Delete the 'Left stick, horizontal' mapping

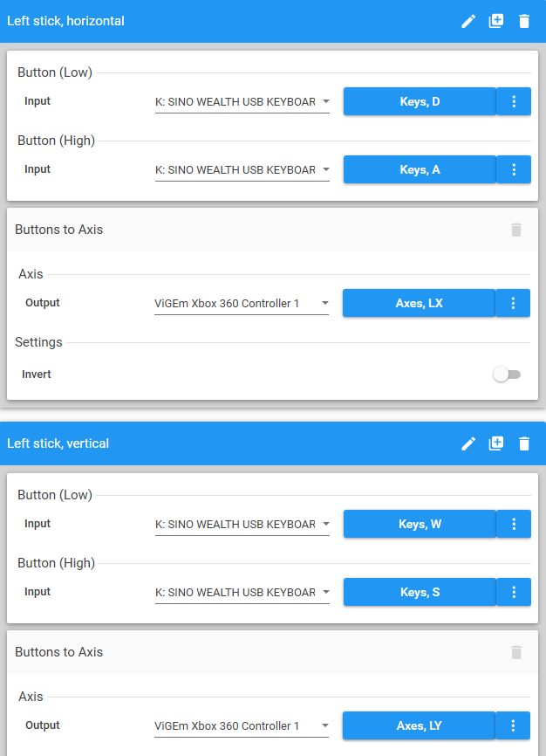click(x=524, y=21)
